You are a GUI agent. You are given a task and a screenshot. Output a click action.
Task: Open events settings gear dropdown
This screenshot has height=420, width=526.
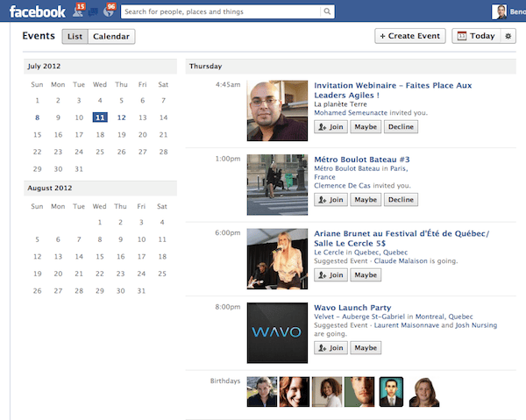point(508,36)
